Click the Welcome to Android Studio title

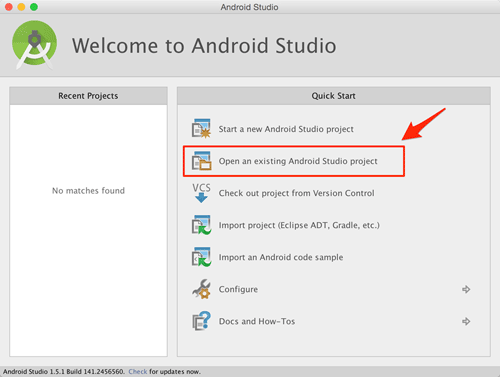(204, 46)
